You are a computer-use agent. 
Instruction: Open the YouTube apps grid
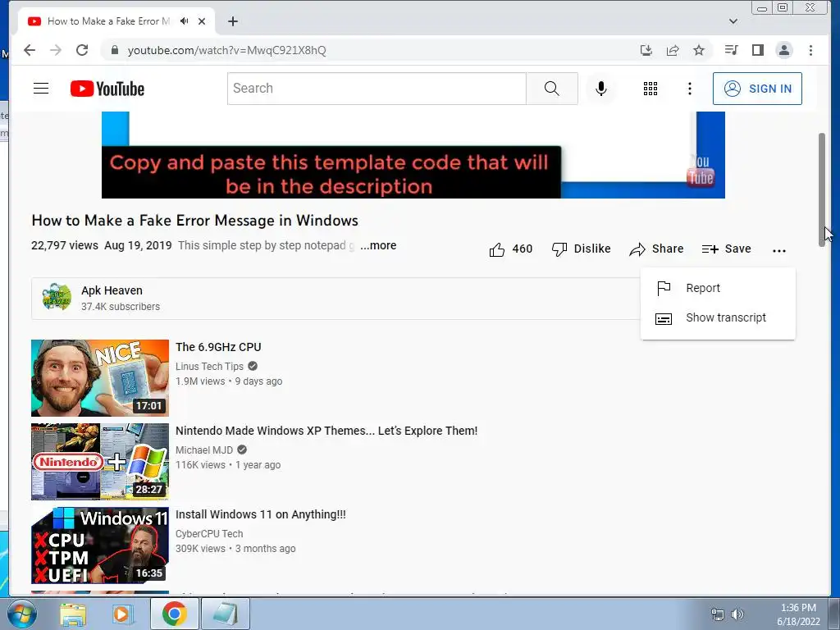650,89
